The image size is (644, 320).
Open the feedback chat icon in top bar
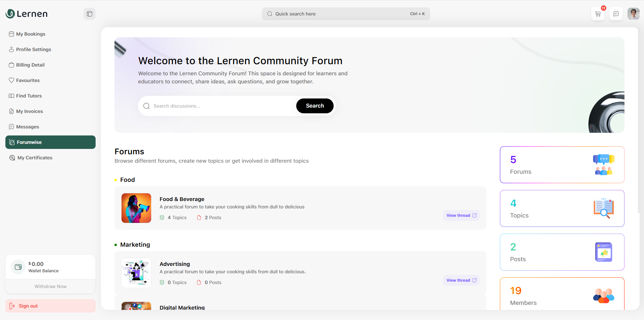pyautogui.click(x=616, y=14)
